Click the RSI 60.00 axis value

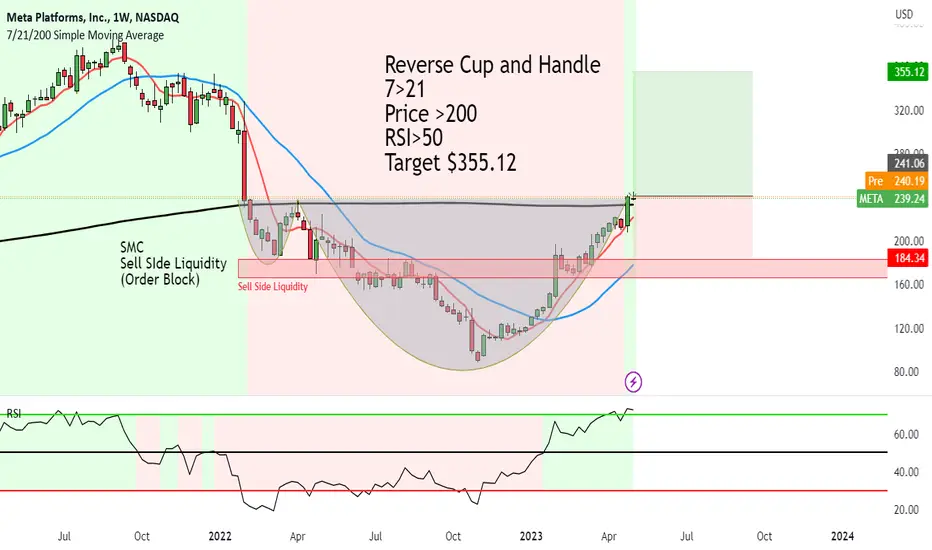[906, 434]
